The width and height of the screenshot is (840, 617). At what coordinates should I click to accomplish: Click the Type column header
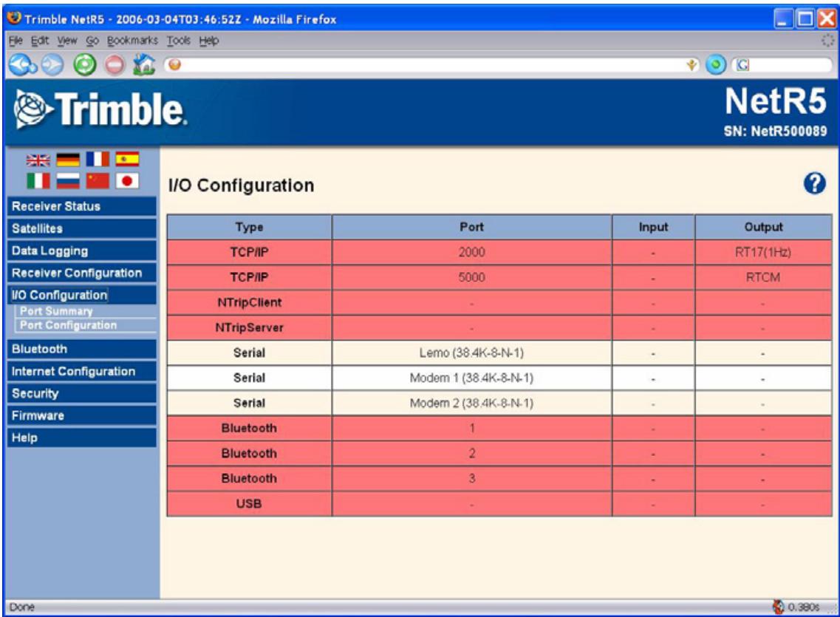click(x=249, y=227)
